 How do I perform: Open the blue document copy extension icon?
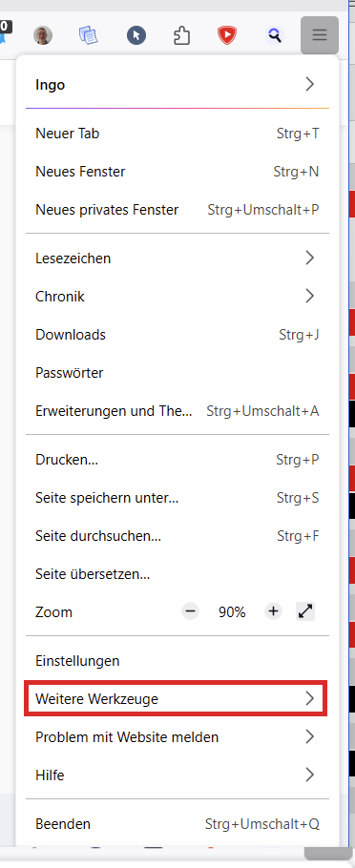(89, 36)
